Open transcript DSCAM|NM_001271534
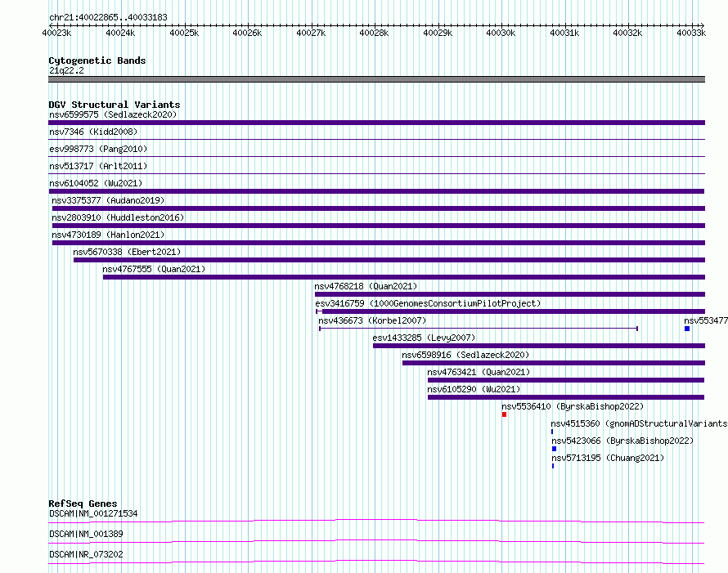Viewport: 728px width, 573px height. click(x=93, y=513)
